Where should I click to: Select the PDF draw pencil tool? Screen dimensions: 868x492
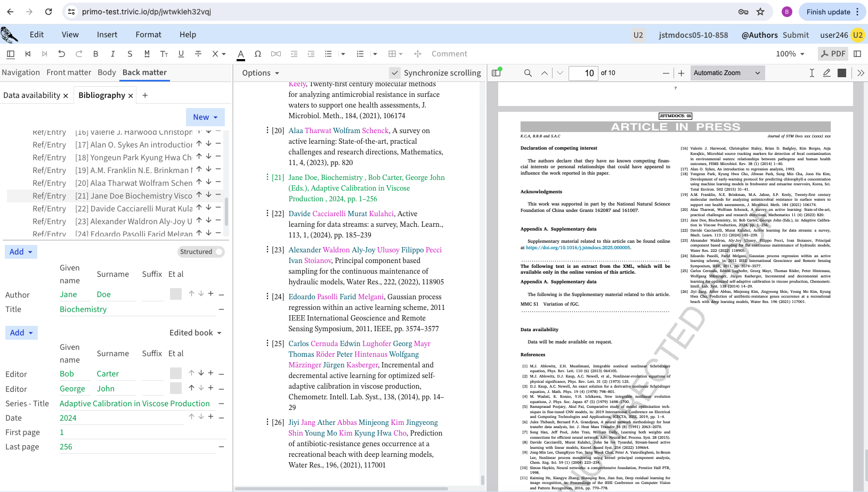click(x=826, y=73)
